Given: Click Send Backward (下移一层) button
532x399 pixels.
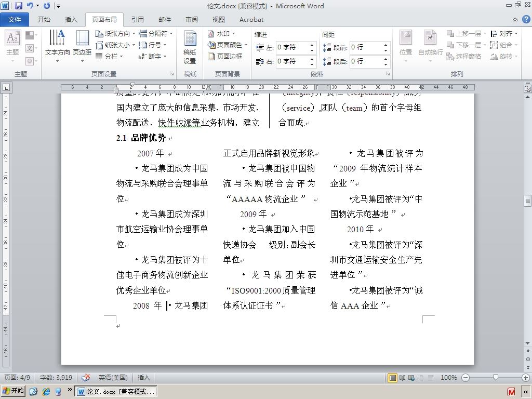Looking at the screenshot, I should point(466,45).
